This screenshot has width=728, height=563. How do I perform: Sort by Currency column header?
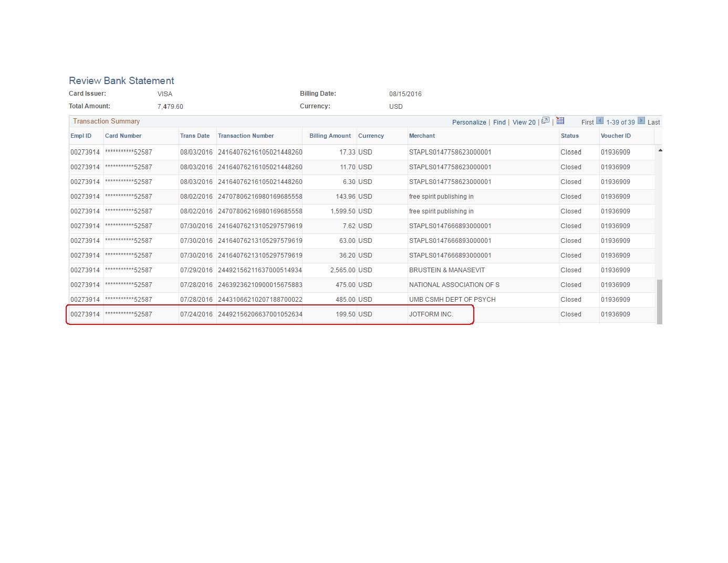coord(371,136)
